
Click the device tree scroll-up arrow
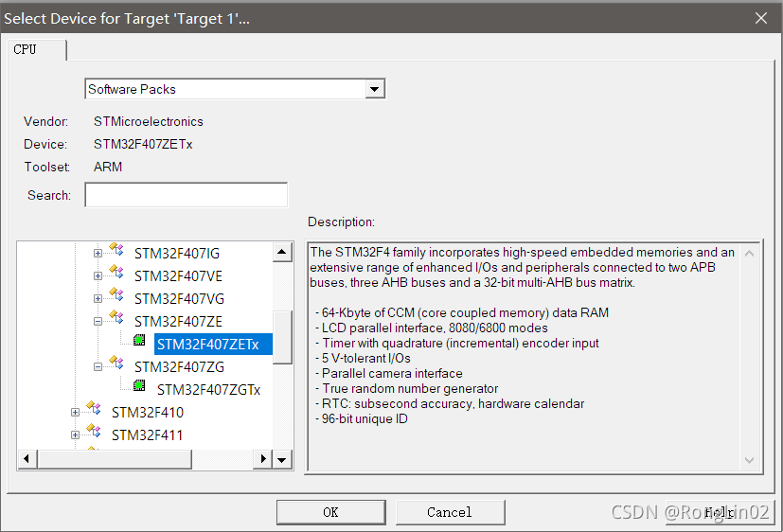coord(282,252)
